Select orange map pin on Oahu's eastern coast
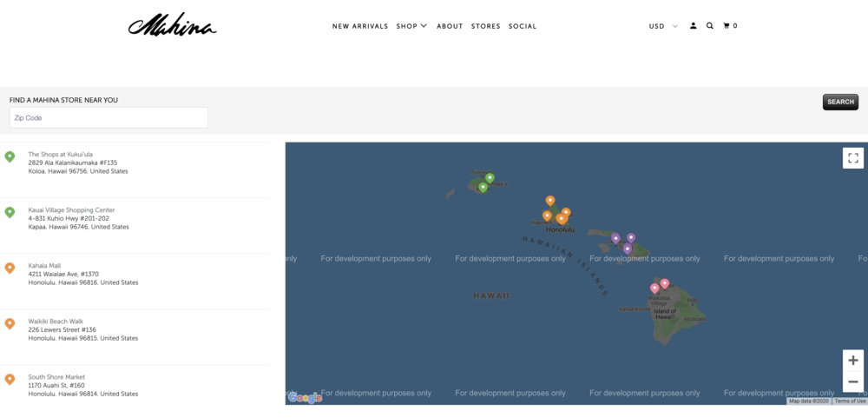Image resolution: width=868 pixels, height=418 pixels. tap(566, 212)
